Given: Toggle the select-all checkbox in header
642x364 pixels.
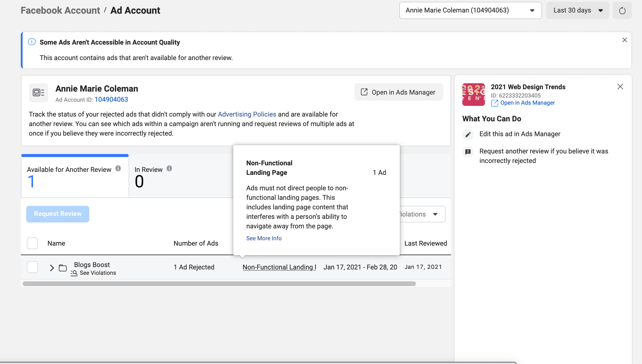Looking at the screenshot, I should click(x=32, y=243).
